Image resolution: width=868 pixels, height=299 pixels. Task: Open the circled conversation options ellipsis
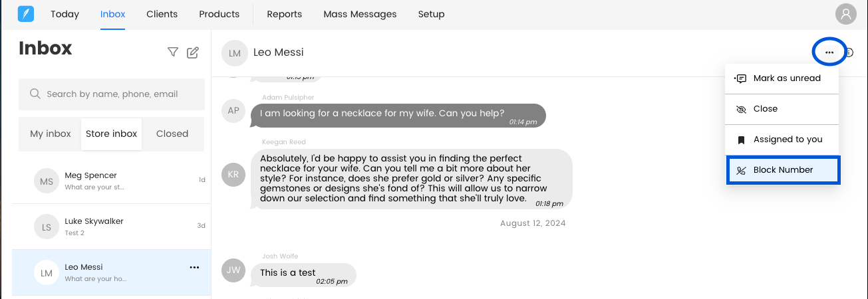click(829, 52)
